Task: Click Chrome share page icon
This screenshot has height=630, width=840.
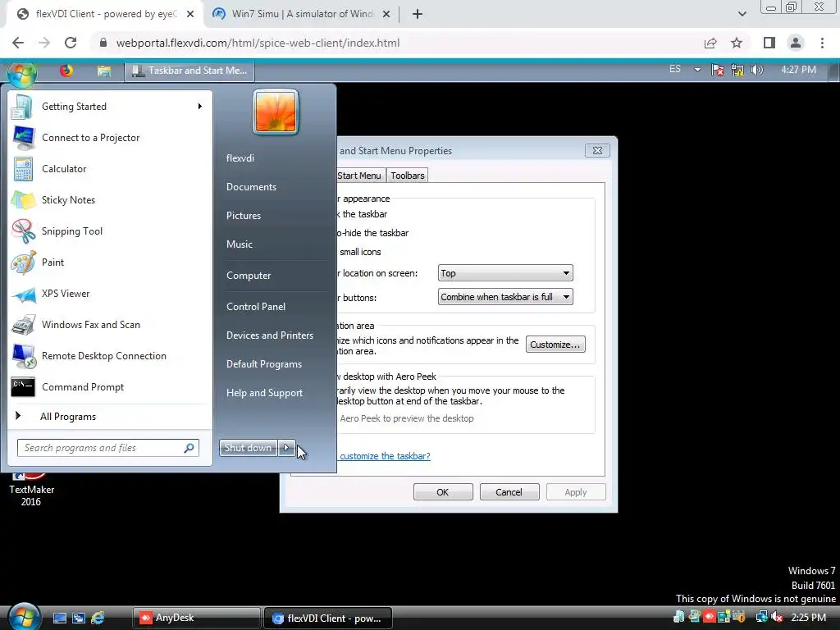Action: coord(710,43)
